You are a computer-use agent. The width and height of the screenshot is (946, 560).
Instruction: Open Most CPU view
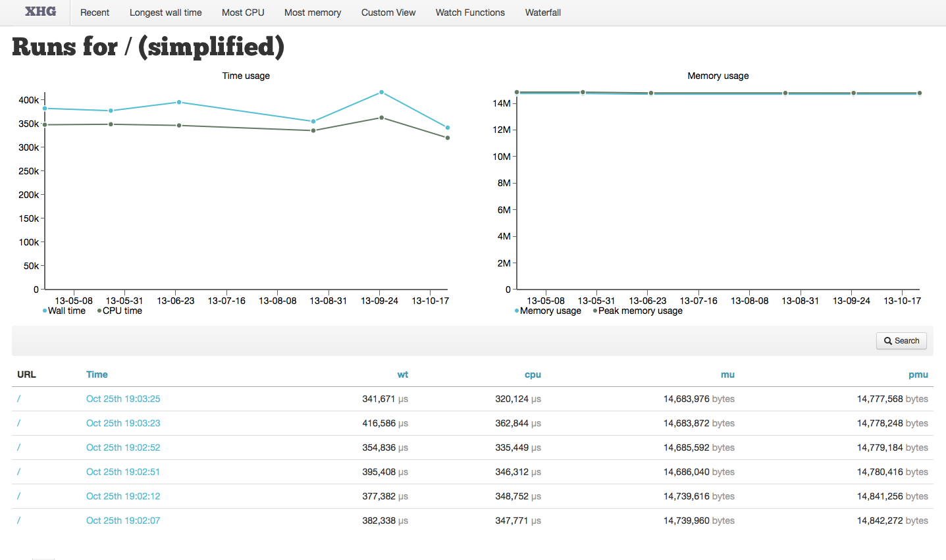pos(243,13)
